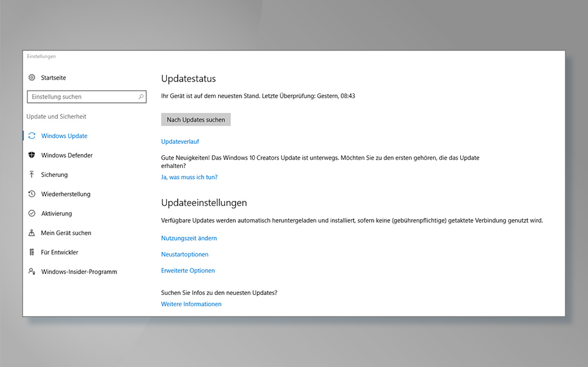
Task: Click the Windows-Insider-Programm person icon
Action: (x=32, y=271)
